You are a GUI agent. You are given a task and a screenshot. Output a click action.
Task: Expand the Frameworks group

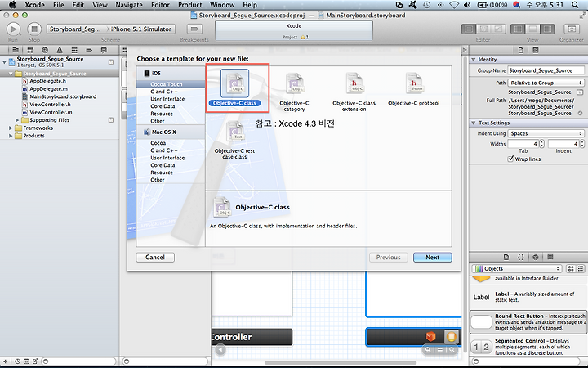(11, 128)
